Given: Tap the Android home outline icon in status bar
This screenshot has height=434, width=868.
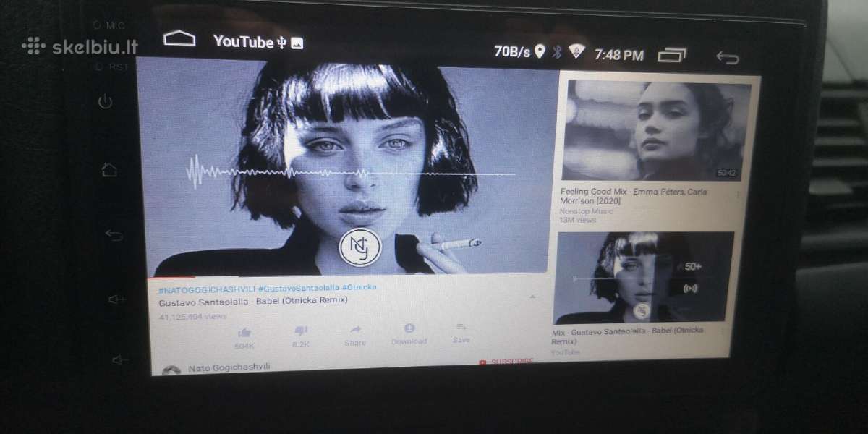Looking at the screenshot, I should coord(179,39).
